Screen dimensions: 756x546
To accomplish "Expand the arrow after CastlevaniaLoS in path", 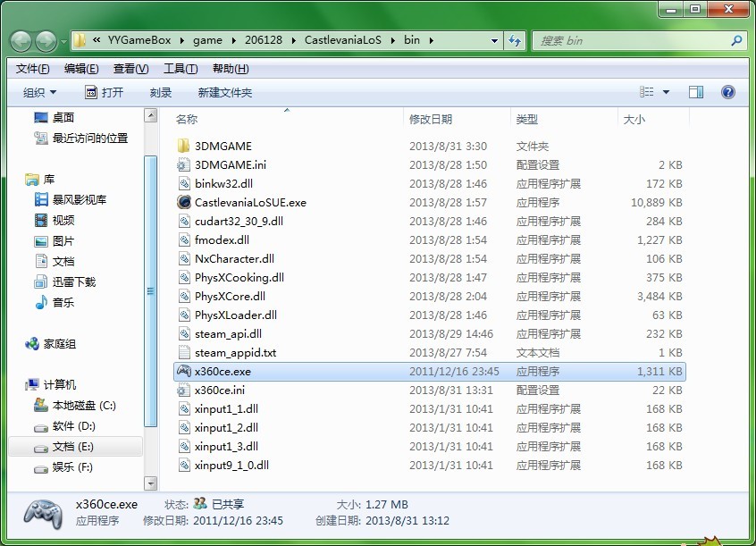I will coord(392,40).
